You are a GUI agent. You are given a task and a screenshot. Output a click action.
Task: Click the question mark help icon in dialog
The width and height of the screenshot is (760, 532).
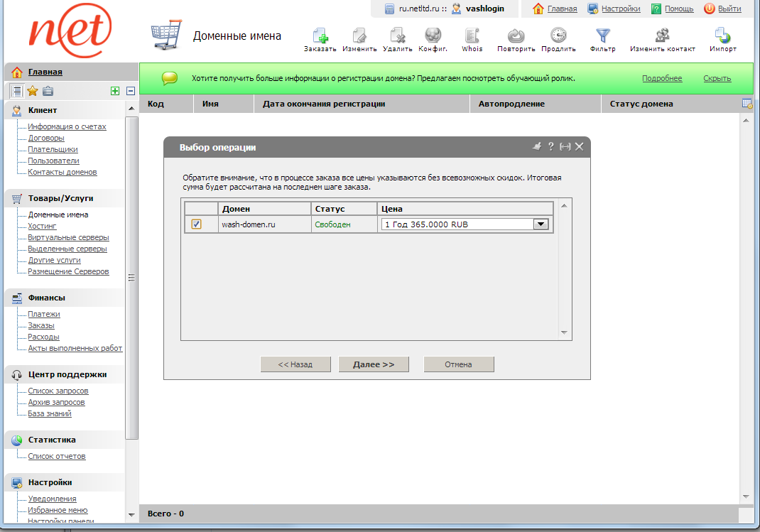[x=550, y=146]
